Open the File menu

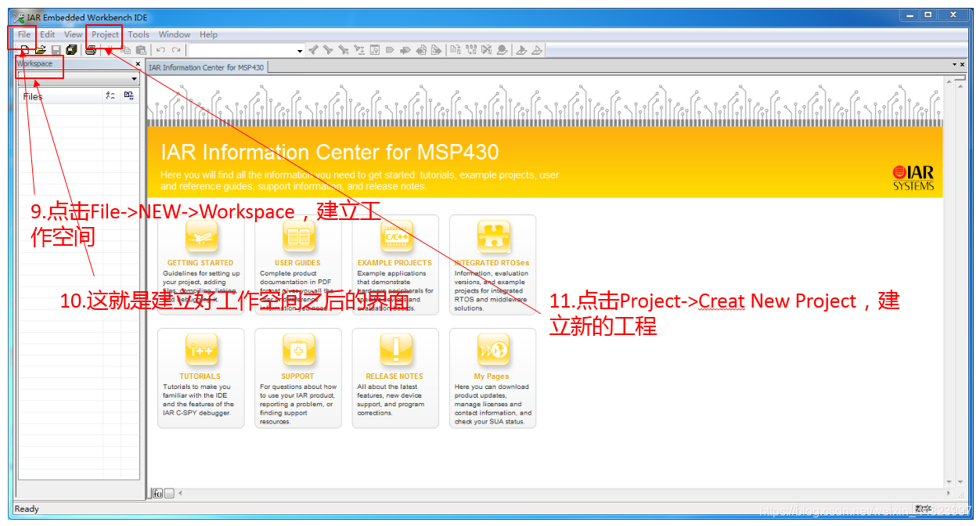point(24,34)
